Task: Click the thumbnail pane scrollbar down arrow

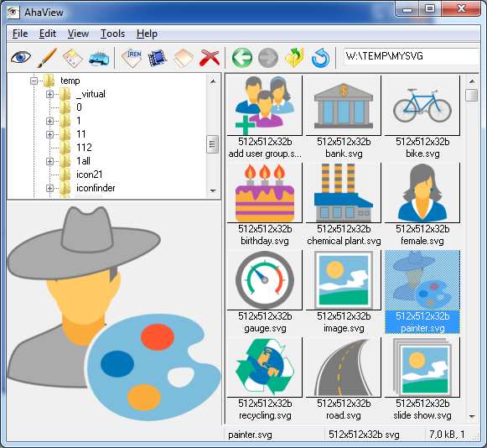Action: click(x=472, y=417)
